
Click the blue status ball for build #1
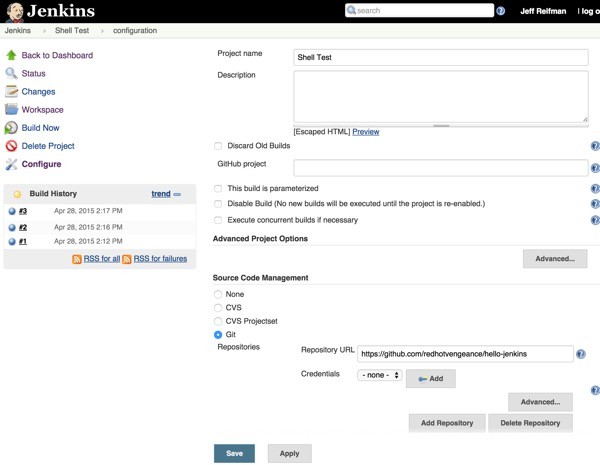tap(12, 241)
